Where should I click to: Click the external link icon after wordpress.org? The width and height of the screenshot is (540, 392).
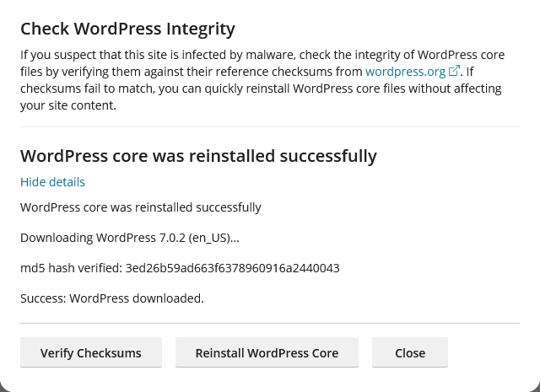[x=454, y=71]
